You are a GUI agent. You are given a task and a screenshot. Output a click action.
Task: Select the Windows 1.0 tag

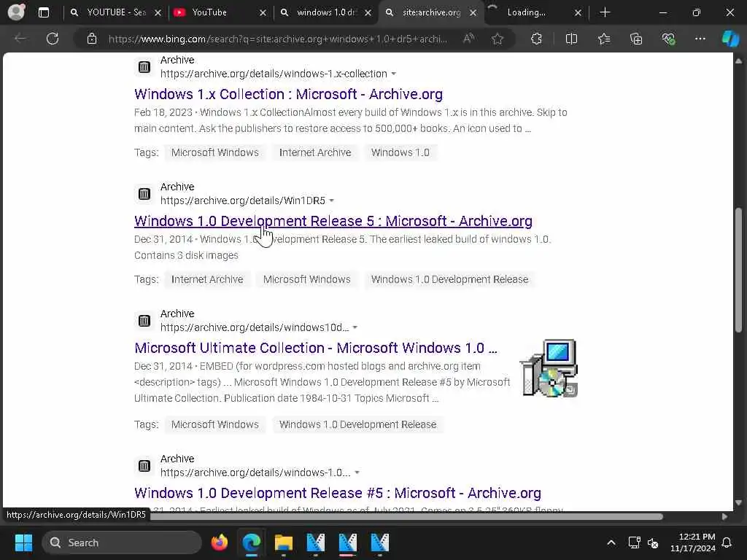click(x=400, y=152)
